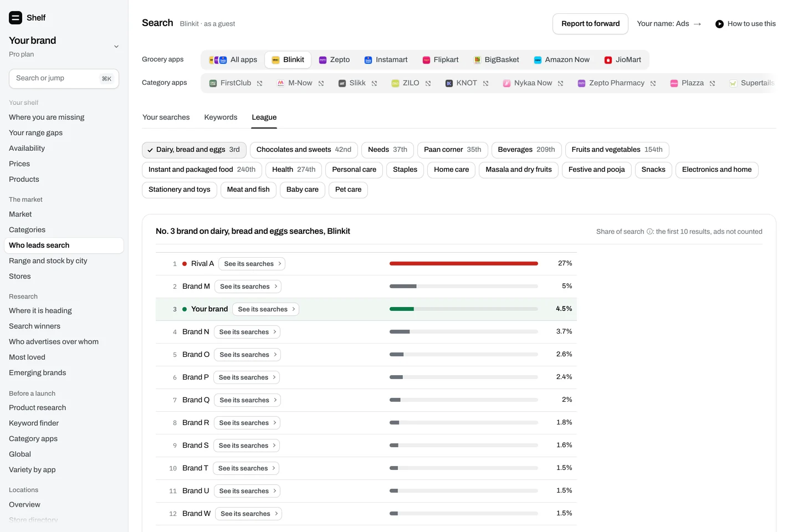Open Brand N's See its searches

(x=247, y=332)
